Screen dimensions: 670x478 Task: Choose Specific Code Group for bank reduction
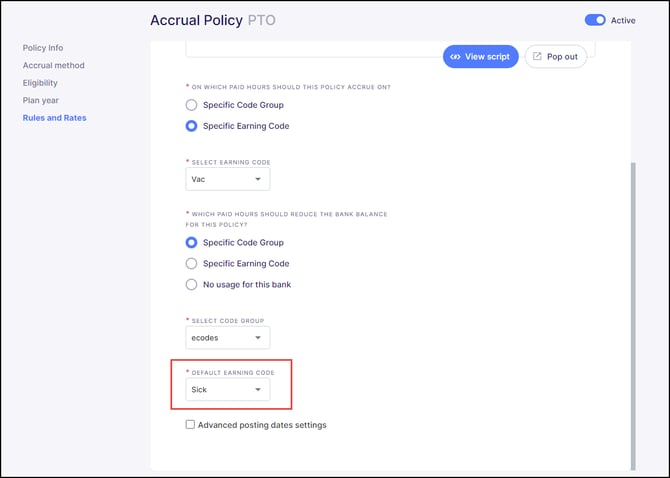point(191,243)
